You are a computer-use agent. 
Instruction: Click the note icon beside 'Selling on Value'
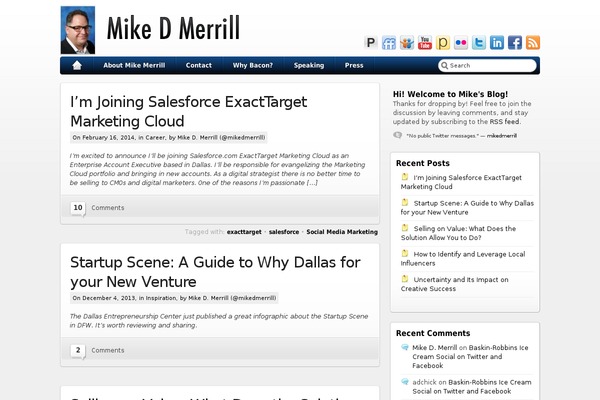tap(405, 228)
